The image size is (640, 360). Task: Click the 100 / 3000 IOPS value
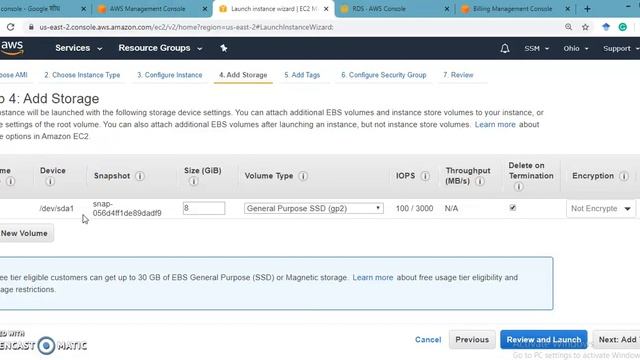[x=414, y=209]
